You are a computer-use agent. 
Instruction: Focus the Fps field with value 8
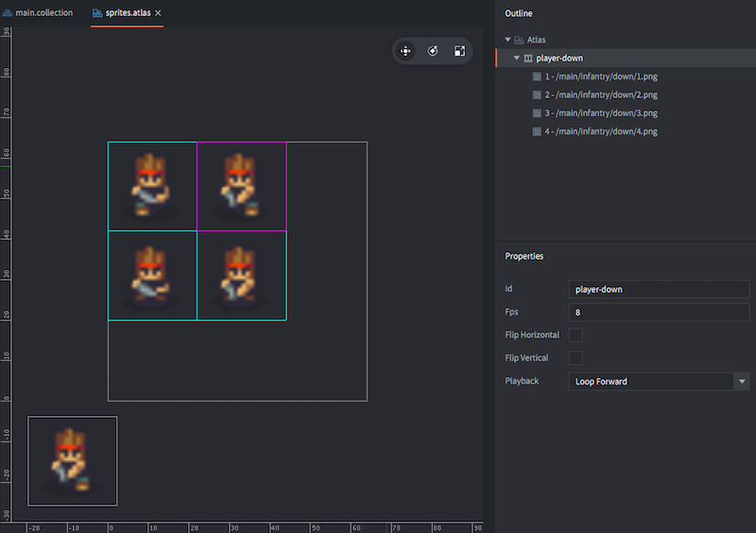(659, 313)
